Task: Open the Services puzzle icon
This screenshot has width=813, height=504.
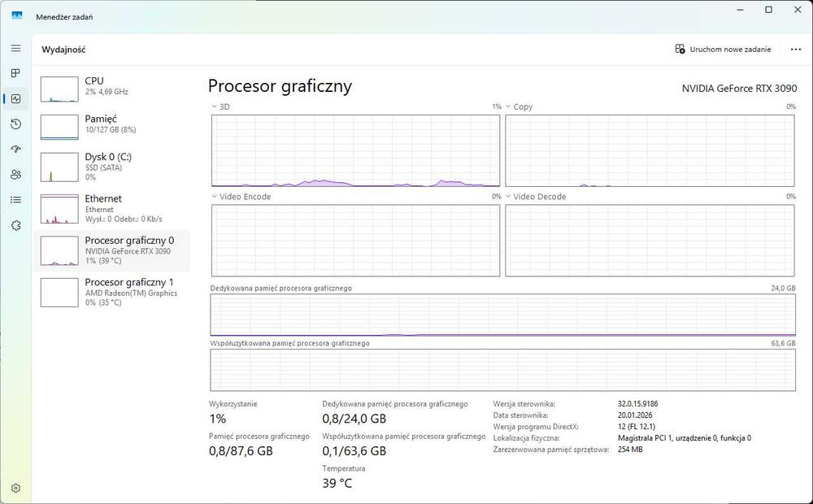Action: click(16, 225)
